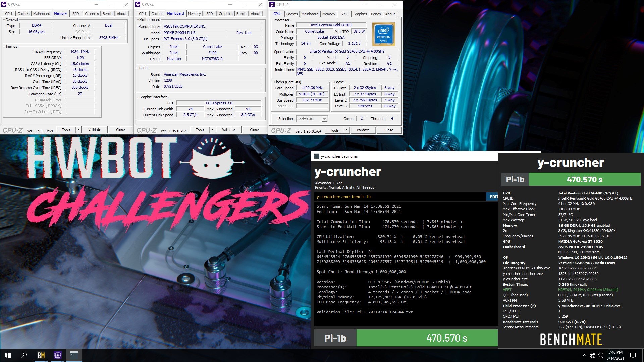Viewport: 644px width, 362px height.
Task: Click the CPU-Z taskbar icon
Action: click(x=57, y=355)
